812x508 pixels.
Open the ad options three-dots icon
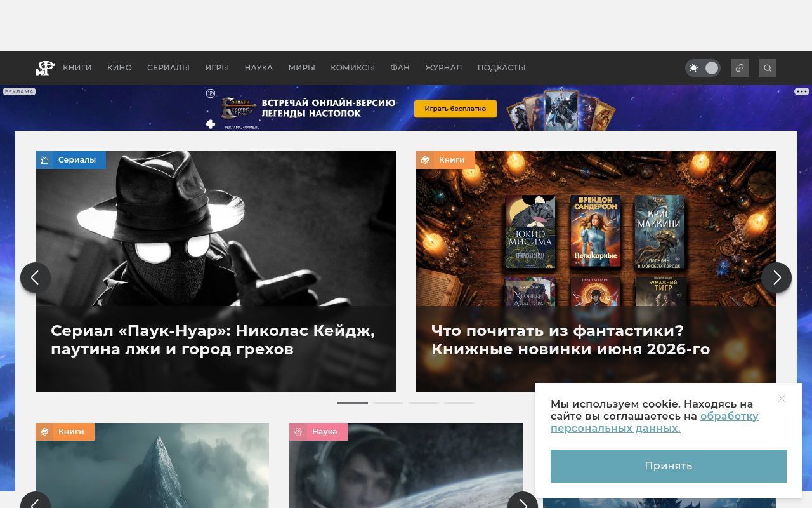tap(802, 91)
